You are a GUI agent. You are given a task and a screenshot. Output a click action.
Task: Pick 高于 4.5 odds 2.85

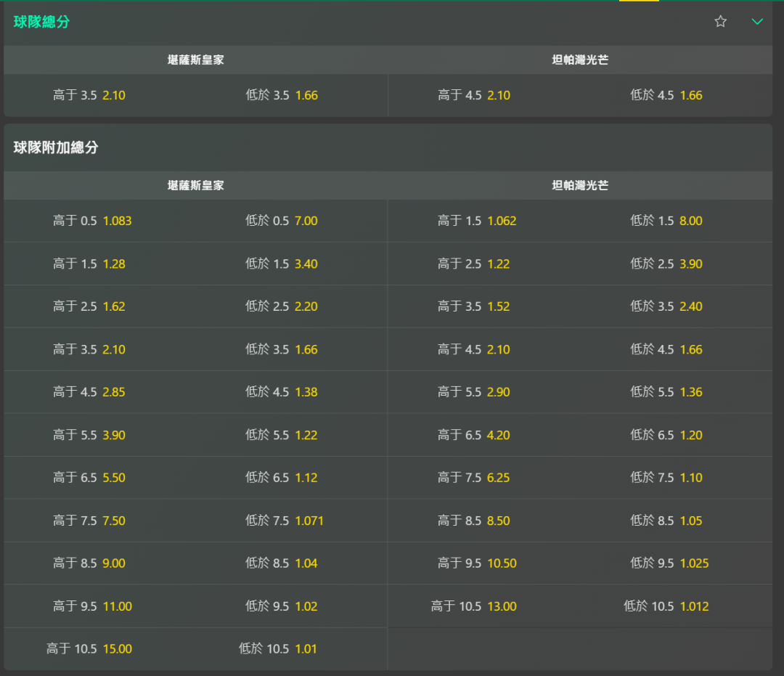click(x=89, y=391)
